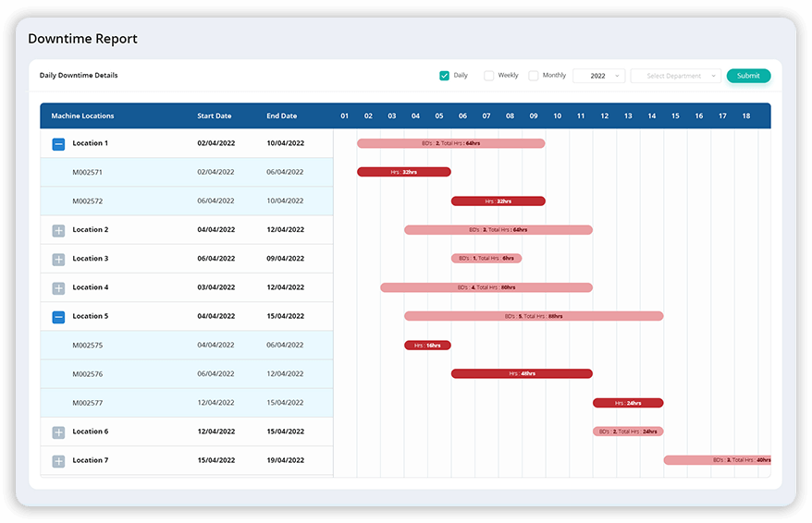Open the Select Department dropdown
Viewport: 812px width, 523px height.
click(x=675, y=76)
